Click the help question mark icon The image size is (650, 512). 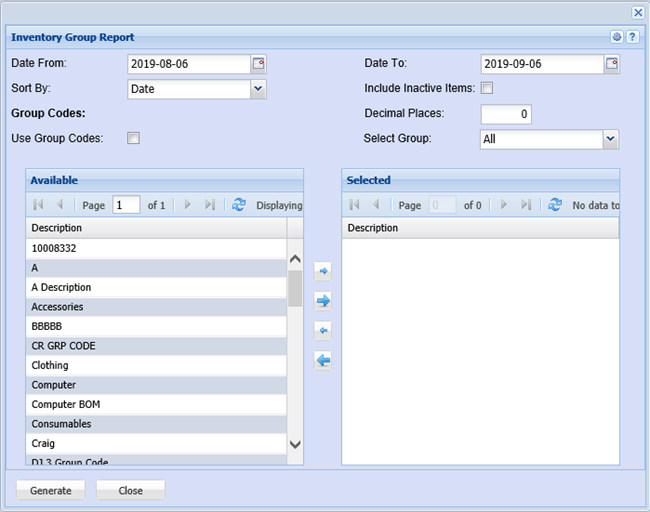coord(632,37)
